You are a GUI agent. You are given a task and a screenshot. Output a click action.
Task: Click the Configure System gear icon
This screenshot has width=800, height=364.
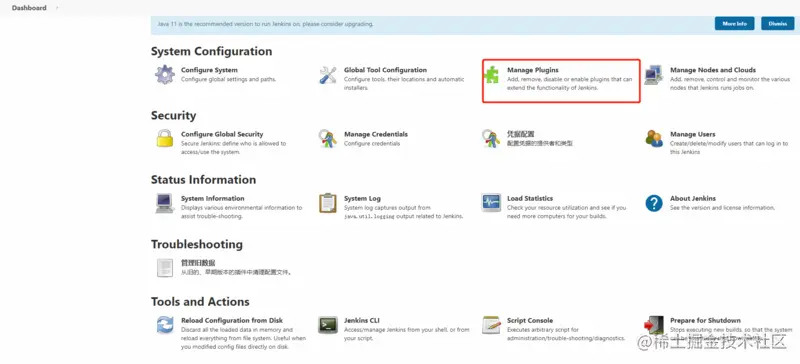[x=165, y=75]
